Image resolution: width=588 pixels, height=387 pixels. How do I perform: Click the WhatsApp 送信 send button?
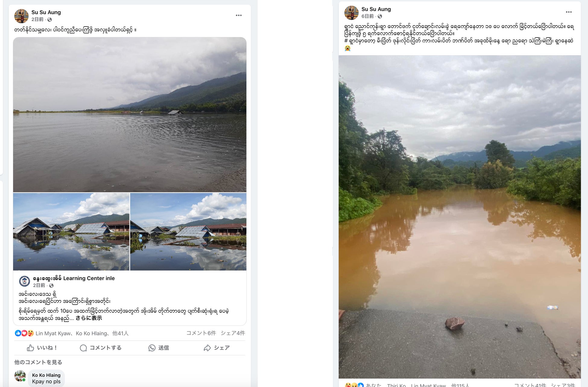(x=159, y=348)
